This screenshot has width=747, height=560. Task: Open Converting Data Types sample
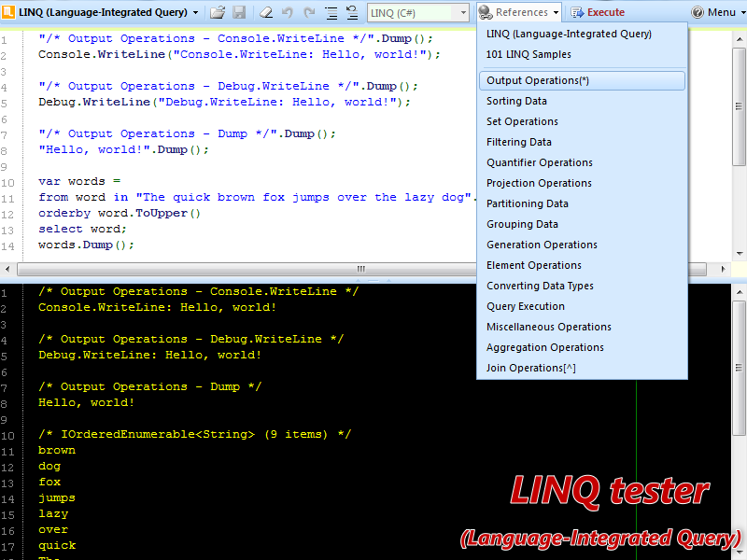click(582, 286)
